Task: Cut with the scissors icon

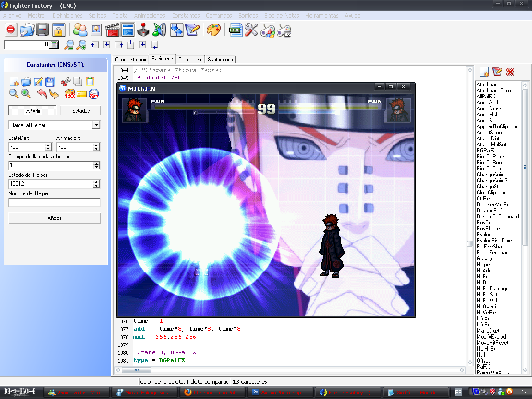Action: pos(66,81)
